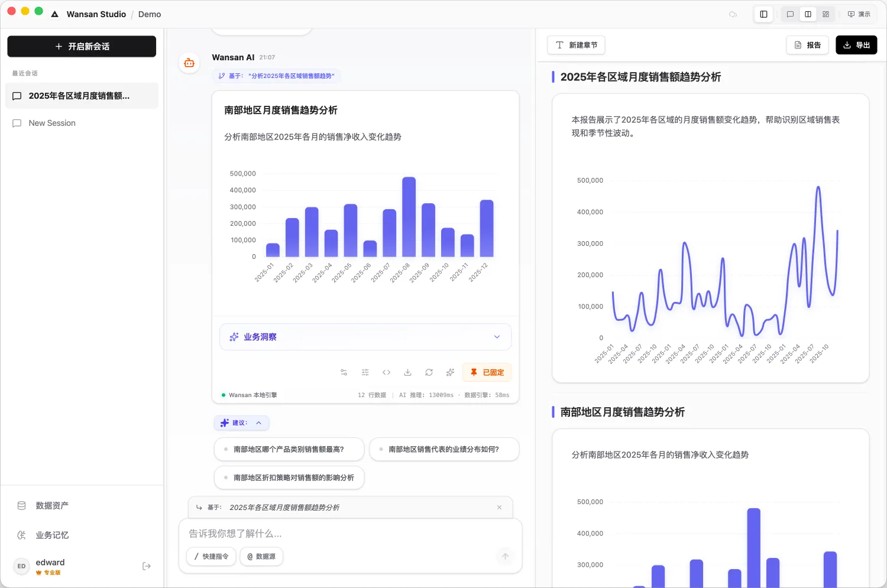Start a new chat with 开启新会话
This screenshot has height=588, width=887.
[x=82, y=46]
